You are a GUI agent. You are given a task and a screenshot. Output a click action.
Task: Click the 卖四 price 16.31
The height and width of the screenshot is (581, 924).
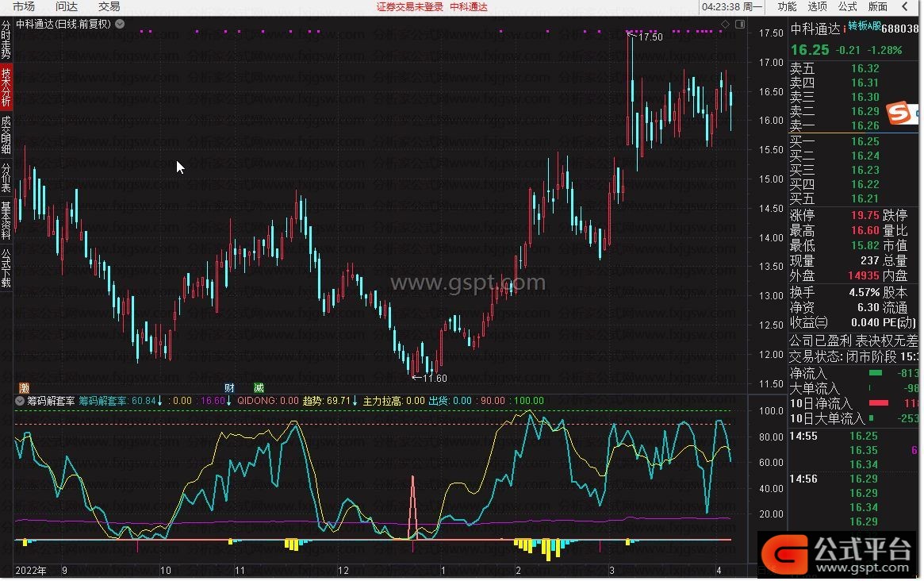point(865,83)
